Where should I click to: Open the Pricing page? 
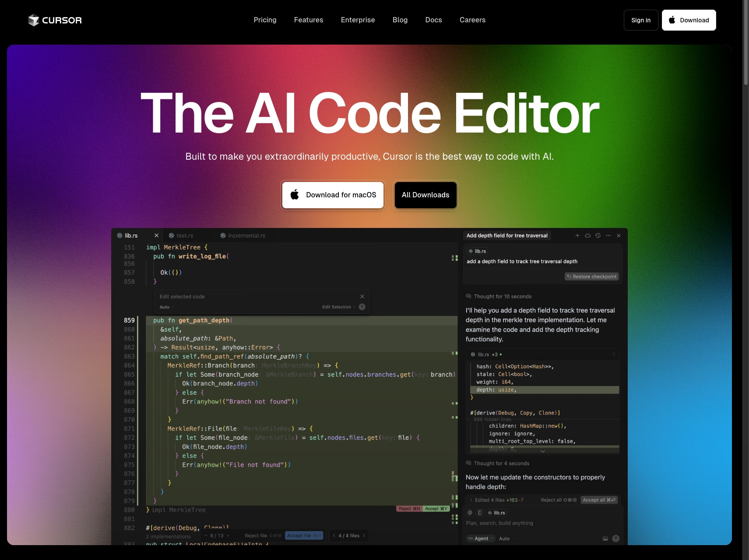265,20
